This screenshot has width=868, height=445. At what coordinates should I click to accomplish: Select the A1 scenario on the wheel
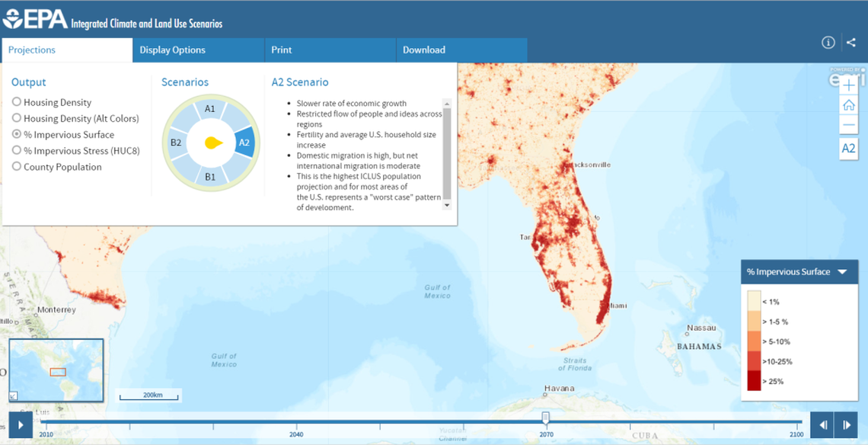tap(209, 109)
